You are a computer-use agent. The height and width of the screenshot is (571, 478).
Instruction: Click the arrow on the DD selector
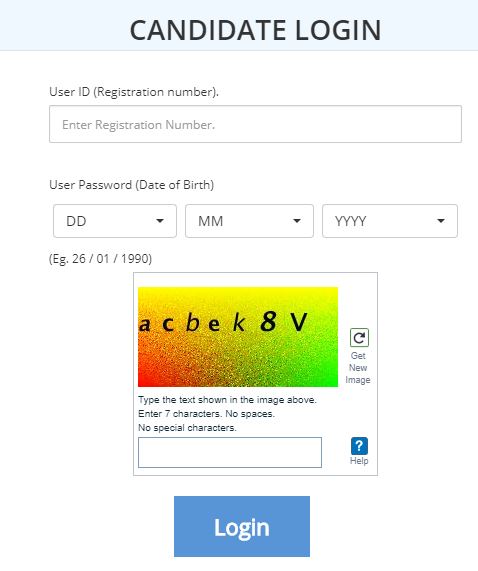click(159, 221)
